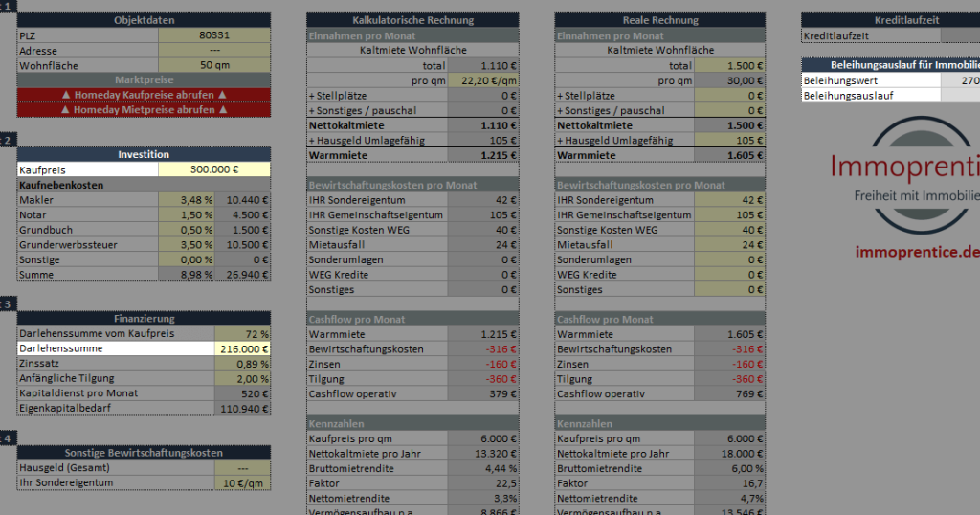980x515 pixels.
Task: Select the Grunderwerbssteuer 3,50 % cell
Action: (x=187, y=245)
